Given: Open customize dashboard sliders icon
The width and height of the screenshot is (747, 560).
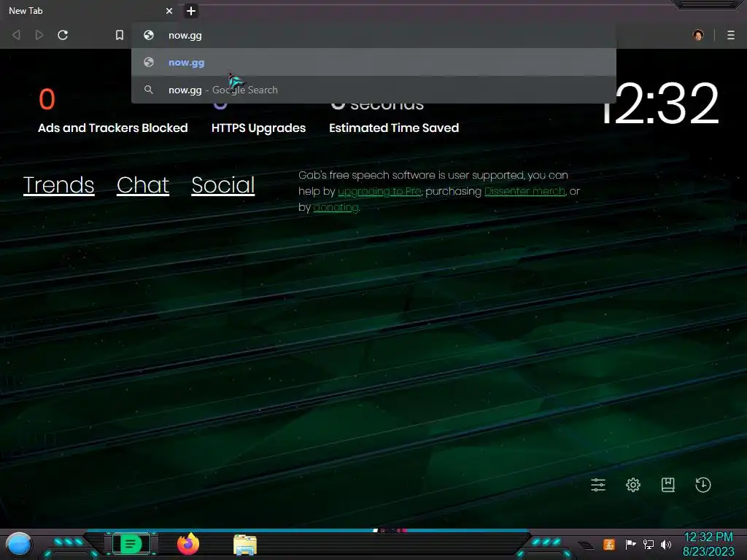Looking at the screenshot, I should pos(598,485).
